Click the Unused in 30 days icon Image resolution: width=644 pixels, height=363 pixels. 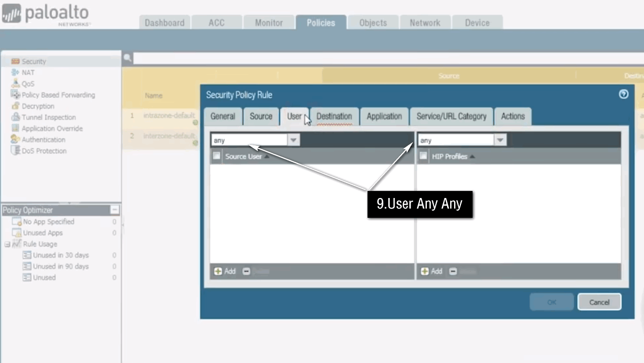point(27,255)
